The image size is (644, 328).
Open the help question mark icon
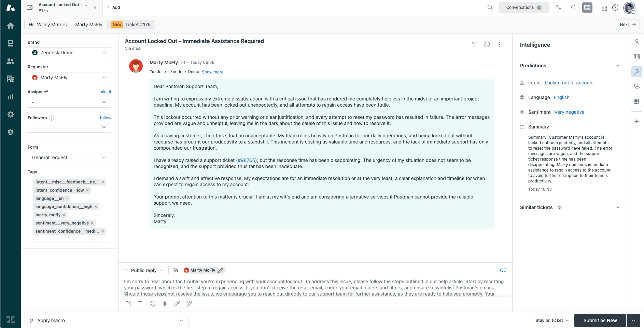coord(615,8)
